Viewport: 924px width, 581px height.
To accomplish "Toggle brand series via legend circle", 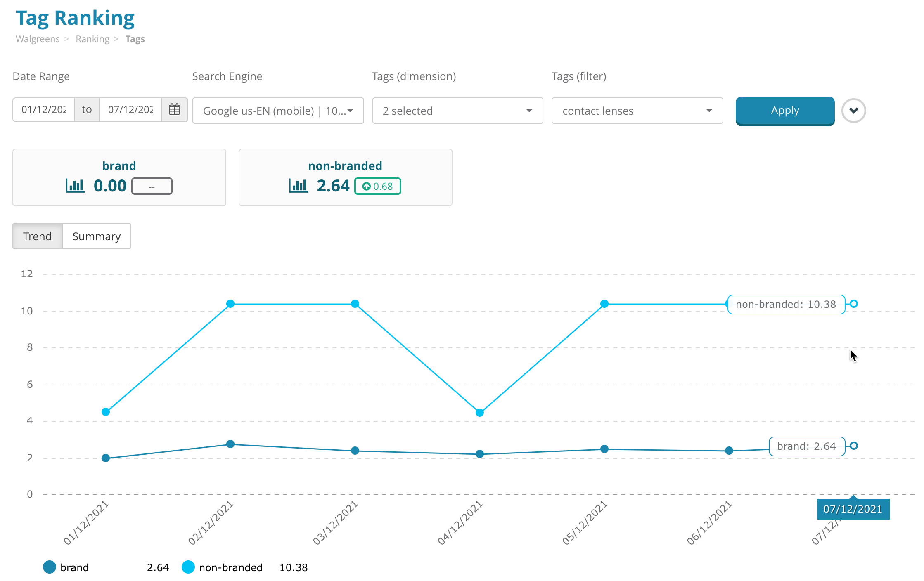I will 50,567.
